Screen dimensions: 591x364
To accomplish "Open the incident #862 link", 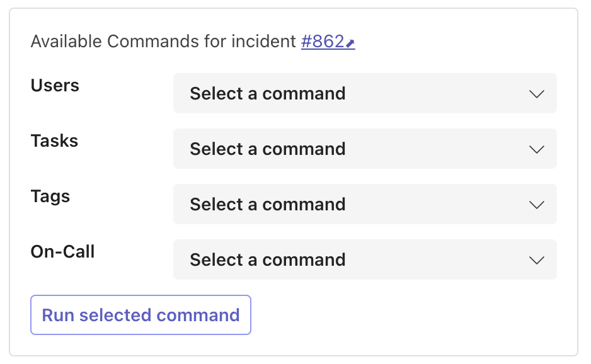I will click(328, 42).
